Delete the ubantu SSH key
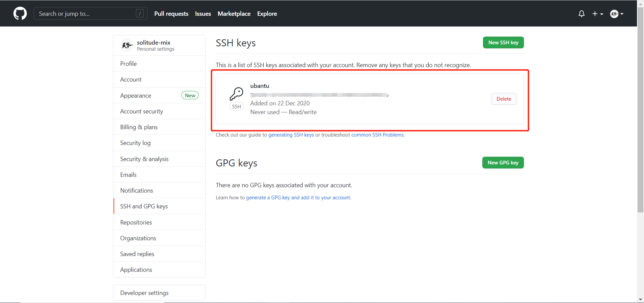 coord(504,99)
